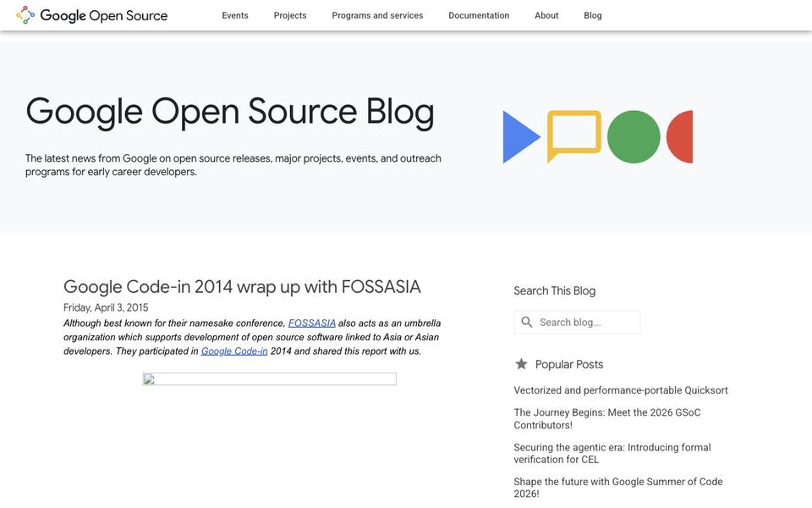812x508 pixels.
Task: Open the About navigation link
Action: (546, 15)
